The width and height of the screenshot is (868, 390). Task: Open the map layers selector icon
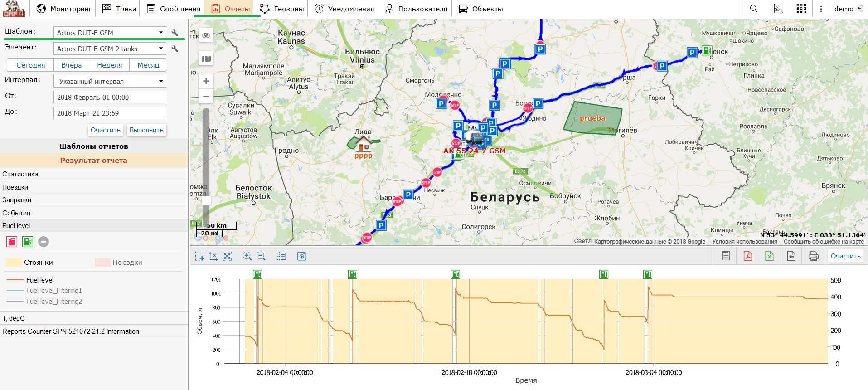coord(206,59)
